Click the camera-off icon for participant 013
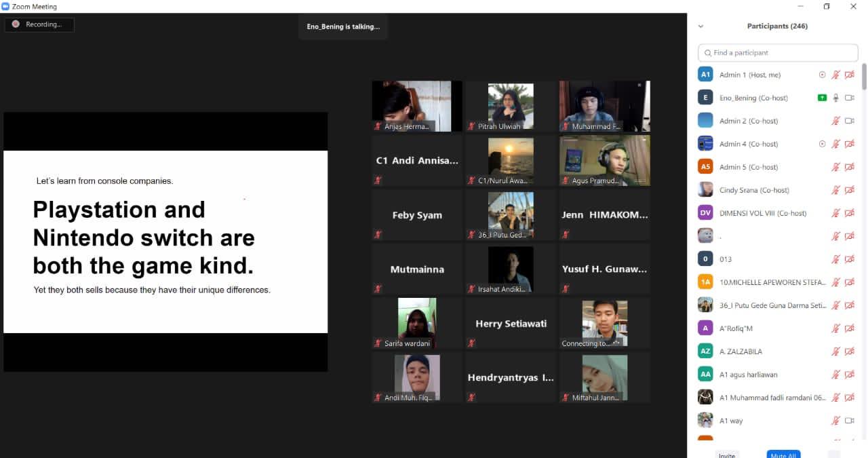 click(x=849, y=259)
